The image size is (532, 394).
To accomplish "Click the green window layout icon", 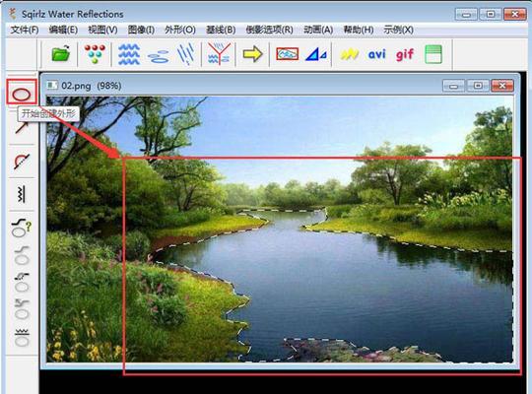I will click(433, 54).
